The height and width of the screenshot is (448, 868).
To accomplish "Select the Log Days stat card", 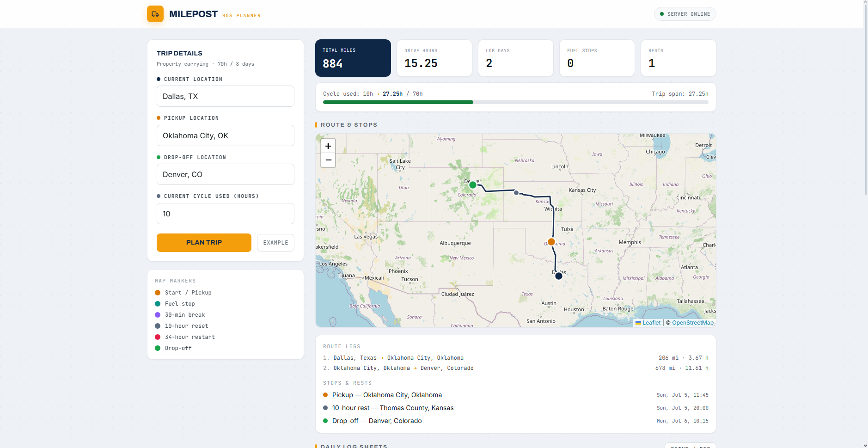I will 516,58.
